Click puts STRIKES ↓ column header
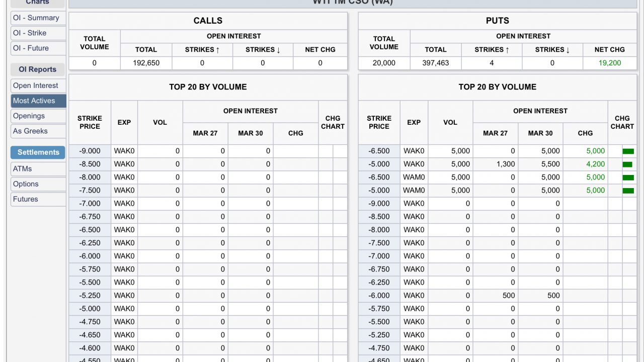644x362 pixels. pos(552,50)
